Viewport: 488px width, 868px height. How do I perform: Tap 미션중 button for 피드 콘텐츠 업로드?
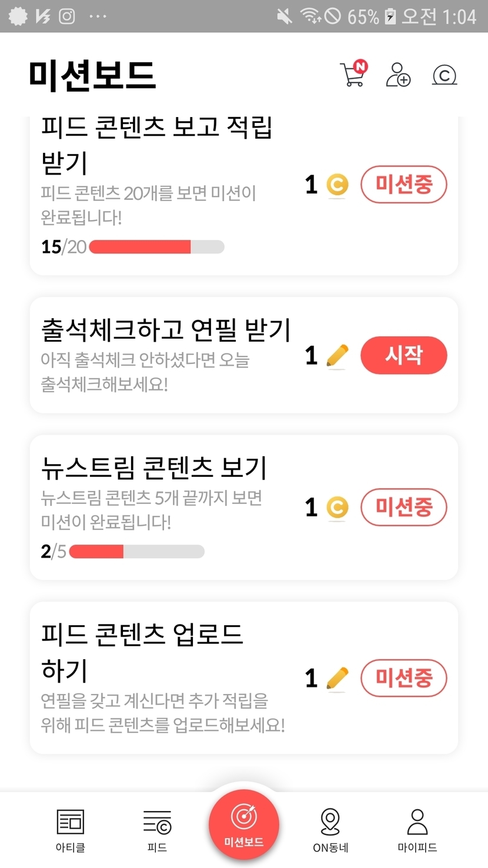click(404, 678)
